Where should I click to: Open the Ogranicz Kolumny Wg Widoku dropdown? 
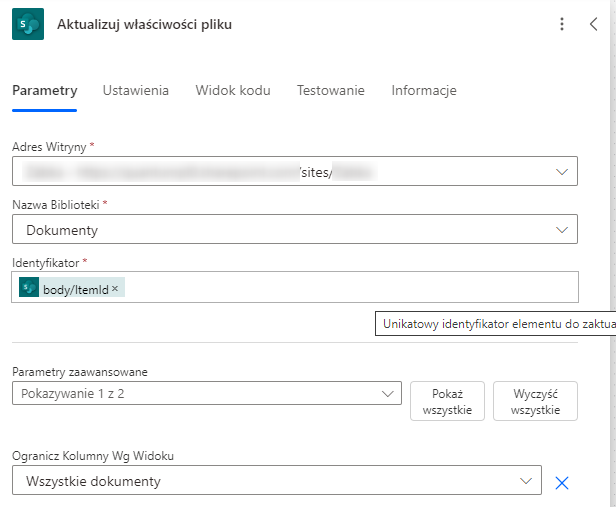tap(526, 482)
